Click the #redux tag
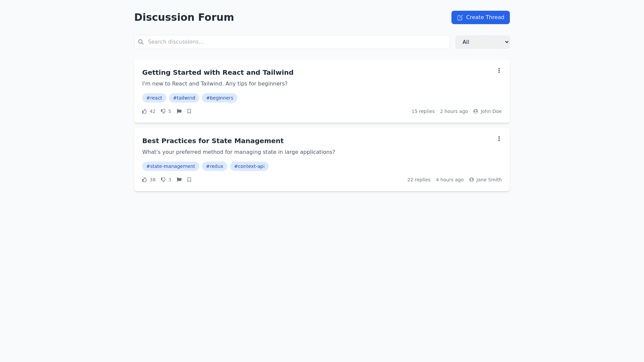 (x=214, y=166)
